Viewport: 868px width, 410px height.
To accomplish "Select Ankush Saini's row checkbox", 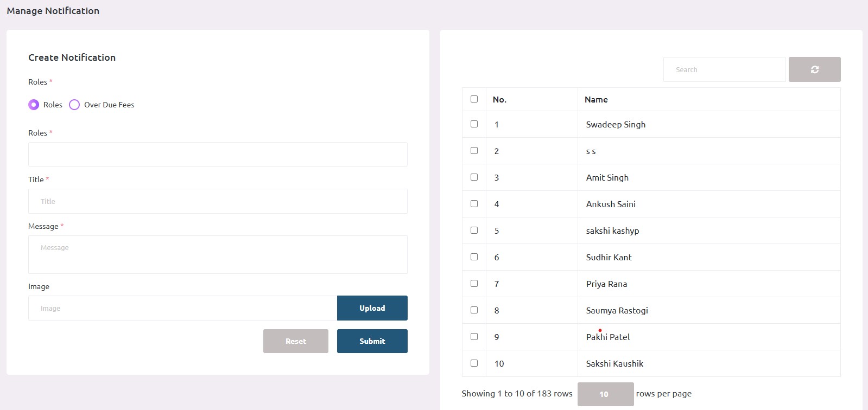I will 474,204.
